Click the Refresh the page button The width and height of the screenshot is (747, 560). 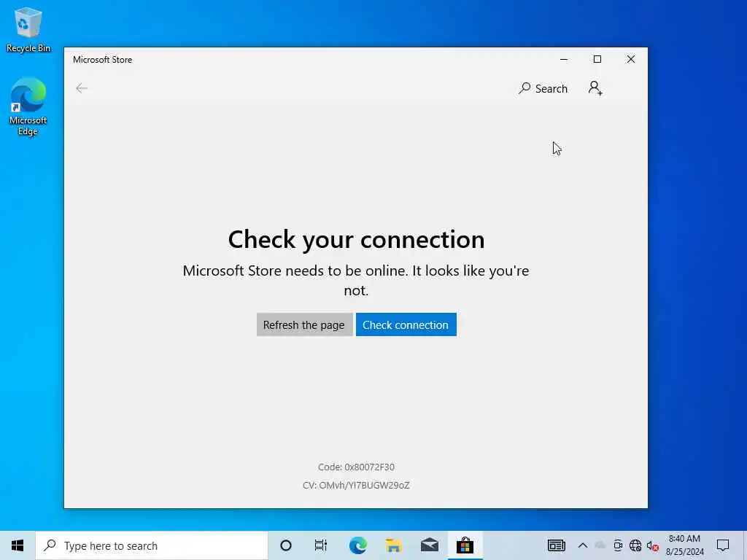tap(304, 324)
